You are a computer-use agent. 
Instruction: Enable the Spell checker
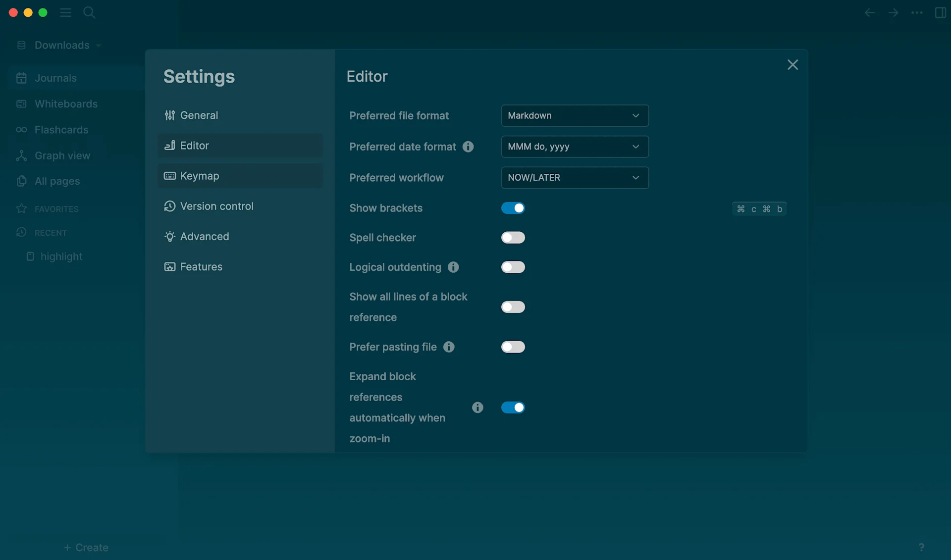pos(513,238)
